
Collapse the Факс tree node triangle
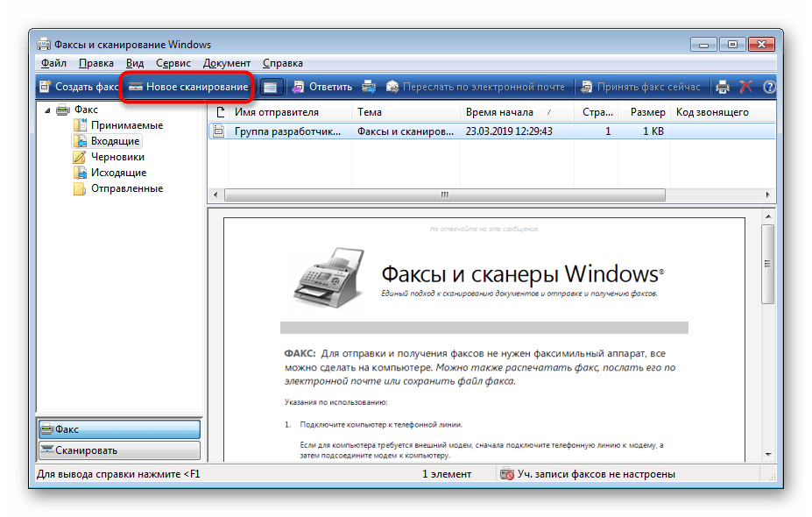click(47, 110)
